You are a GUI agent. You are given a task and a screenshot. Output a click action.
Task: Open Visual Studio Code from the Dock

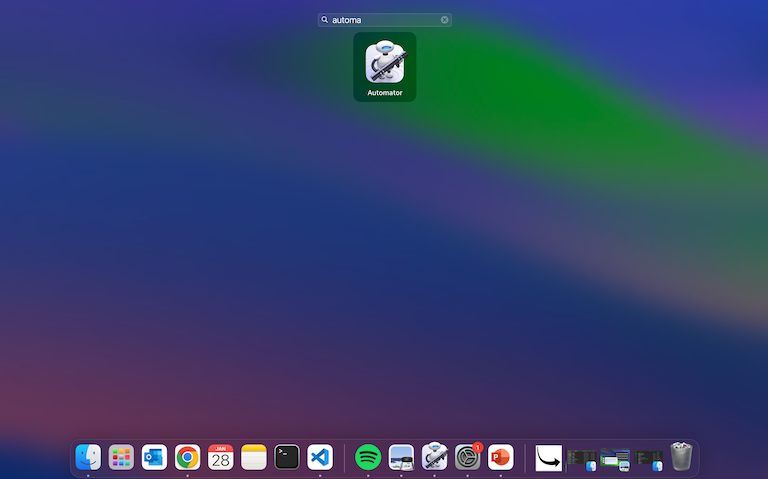[x=320, y=457]
